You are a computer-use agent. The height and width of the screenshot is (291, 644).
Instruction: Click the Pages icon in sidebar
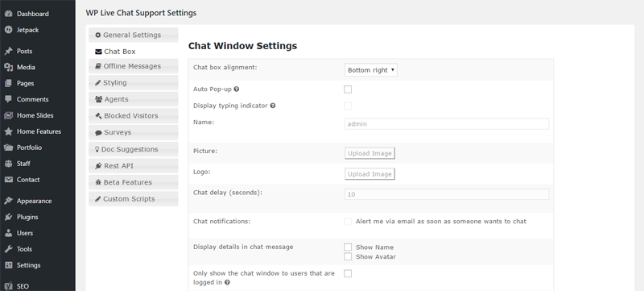[8, 83]
